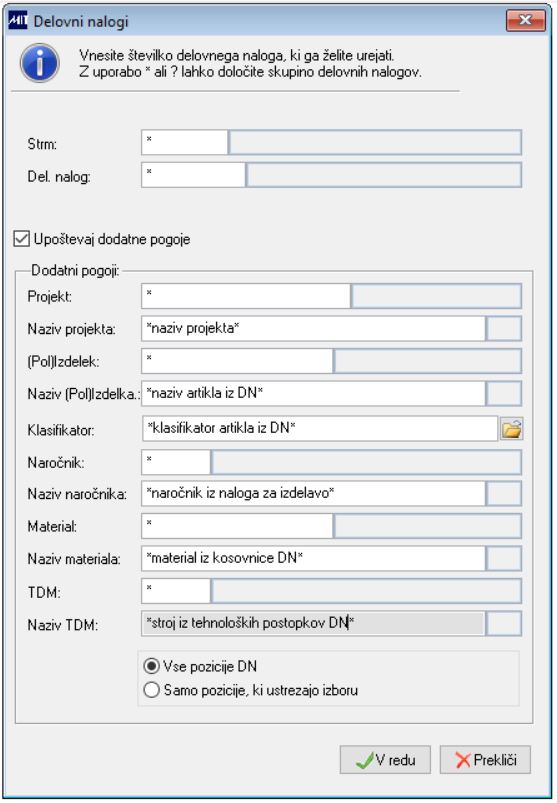Viewport: 557px width, 803px height.
Task: Close the Delovni nalogi dialog
Action: tap(525, 20)
